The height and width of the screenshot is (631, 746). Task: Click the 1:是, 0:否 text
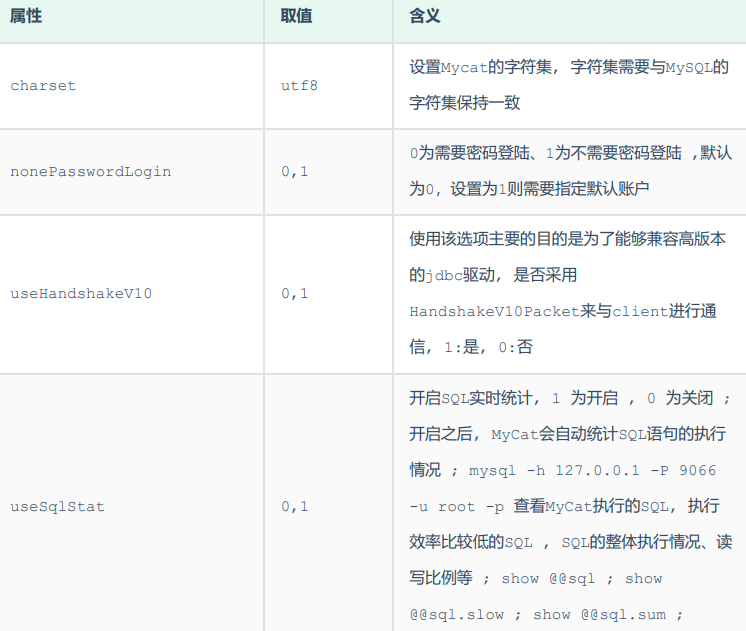pos(489,347)
